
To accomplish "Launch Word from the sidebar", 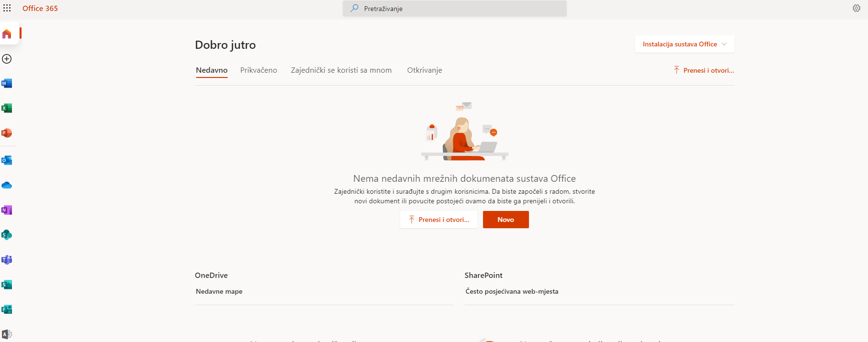I will pyautogui.click(x=7, y=83).
